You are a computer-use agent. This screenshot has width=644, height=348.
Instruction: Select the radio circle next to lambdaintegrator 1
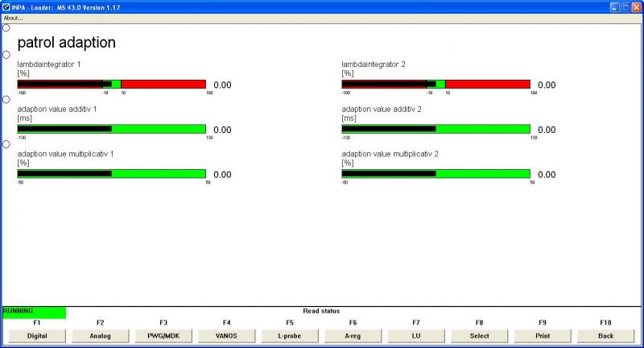tap(6, 55)
